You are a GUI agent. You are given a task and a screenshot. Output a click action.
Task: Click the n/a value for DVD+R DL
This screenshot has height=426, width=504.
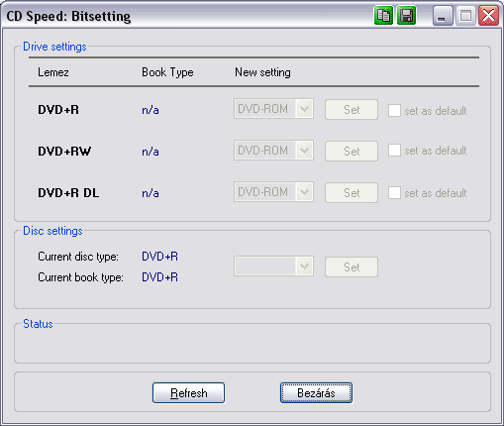tap(151, 193)
